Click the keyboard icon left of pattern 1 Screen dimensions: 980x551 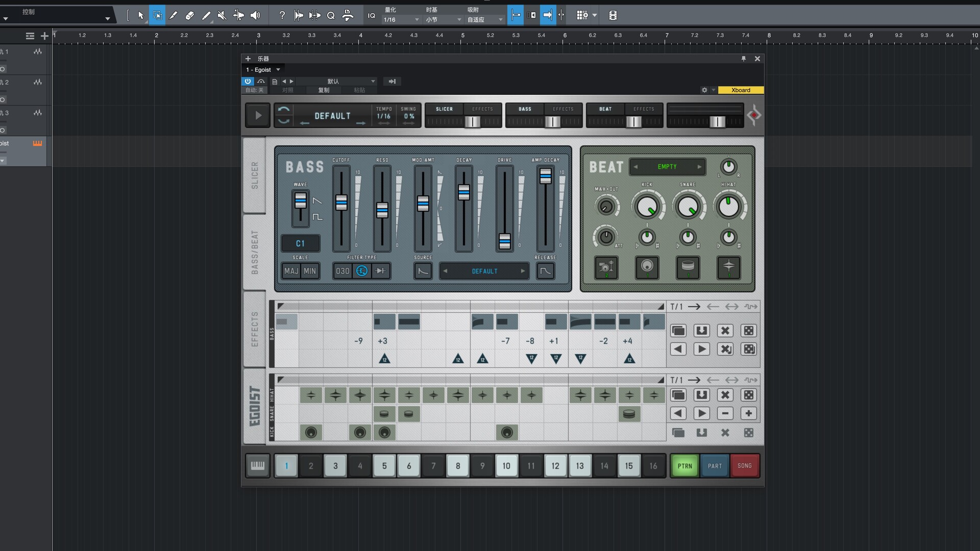(x=258, y=465)
